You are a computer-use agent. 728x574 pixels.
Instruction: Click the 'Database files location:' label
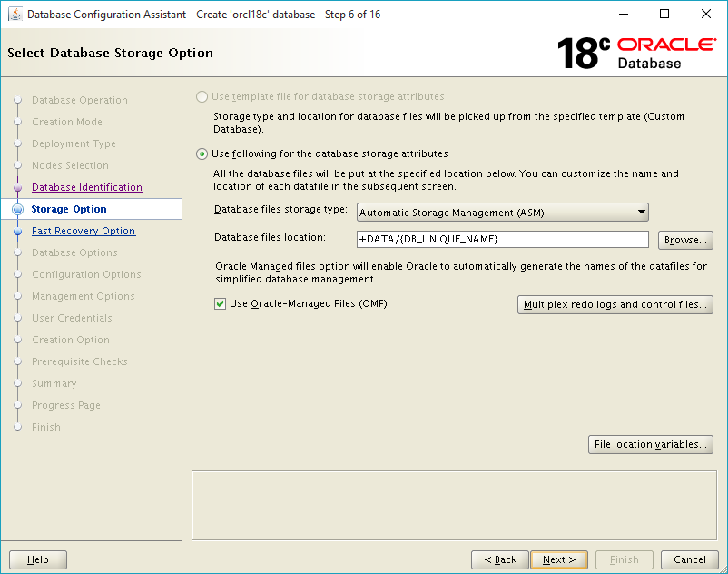point(270,237)
